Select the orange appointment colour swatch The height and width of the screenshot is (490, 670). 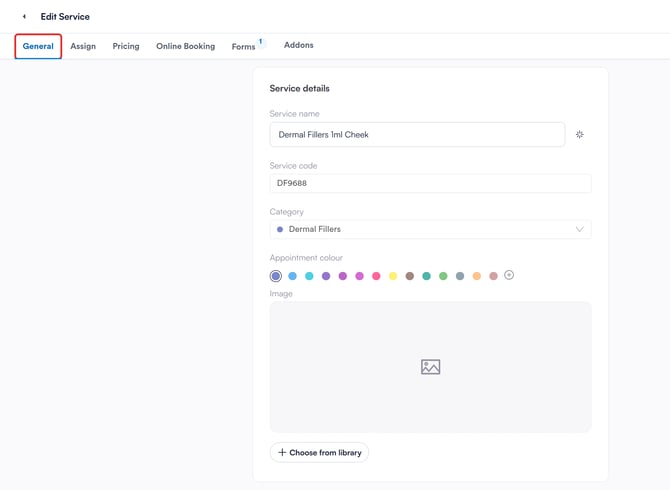477,276
